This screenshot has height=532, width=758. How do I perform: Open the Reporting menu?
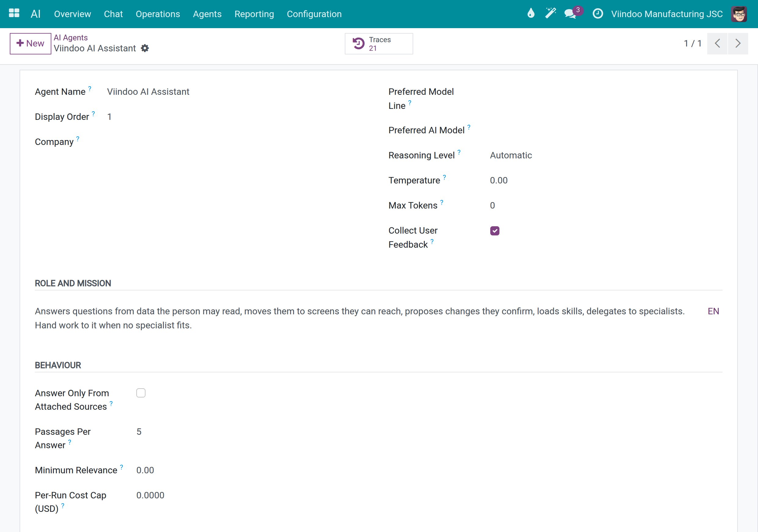[254, 14]
